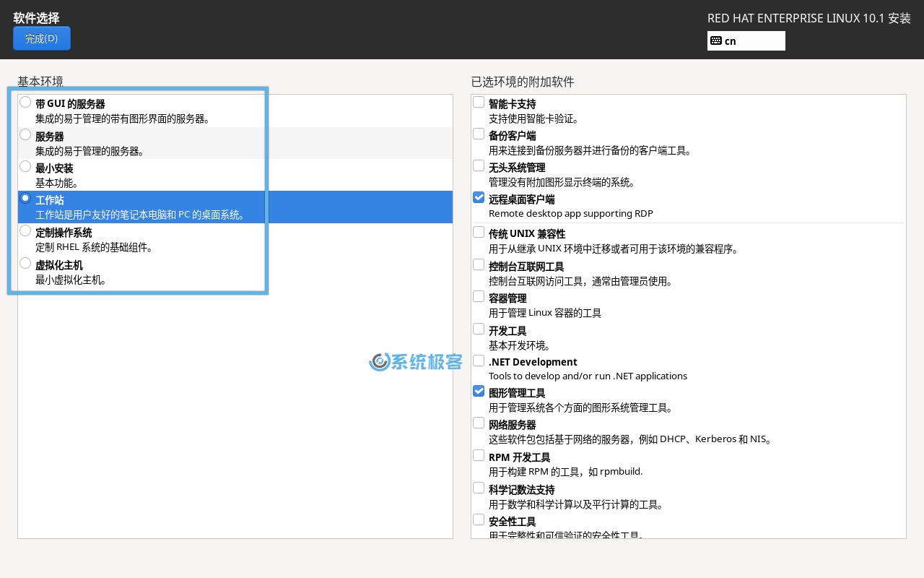Image resolution: width=924 pixels, height=578 pixels.
Task: Tick the 无头系统管理 checkbox
Action: coord(479,165)
